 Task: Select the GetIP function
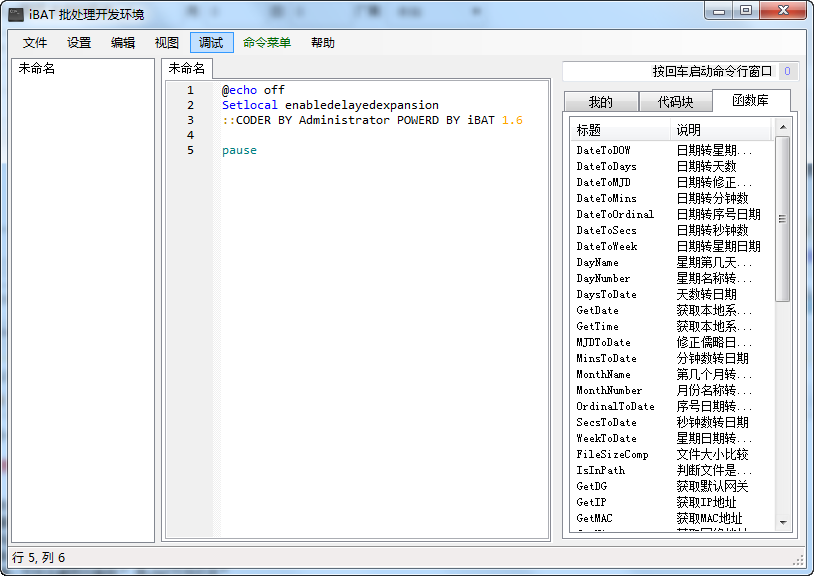click(x=591, y=502)
